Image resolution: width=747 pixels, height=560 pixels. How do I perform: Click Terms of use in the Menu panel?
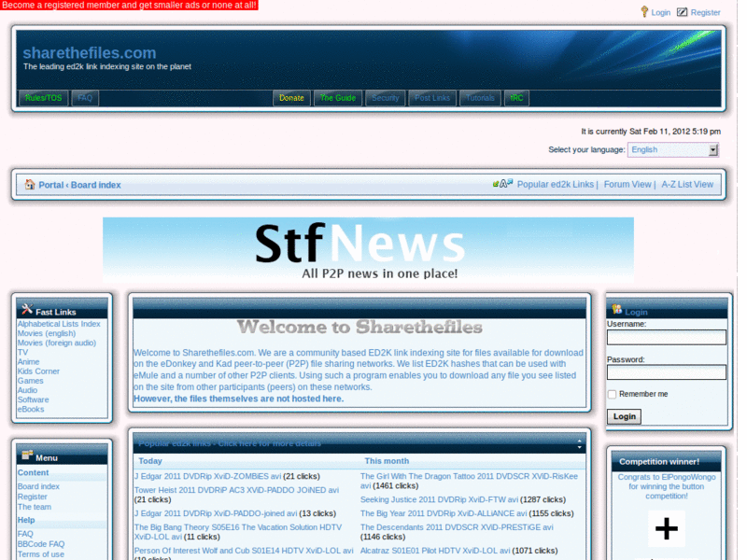click(41, 554)
